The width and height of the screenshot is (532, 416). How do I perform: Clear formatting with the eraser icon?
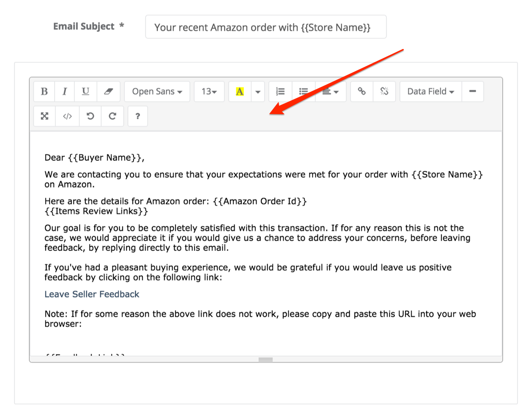[108, 91]
